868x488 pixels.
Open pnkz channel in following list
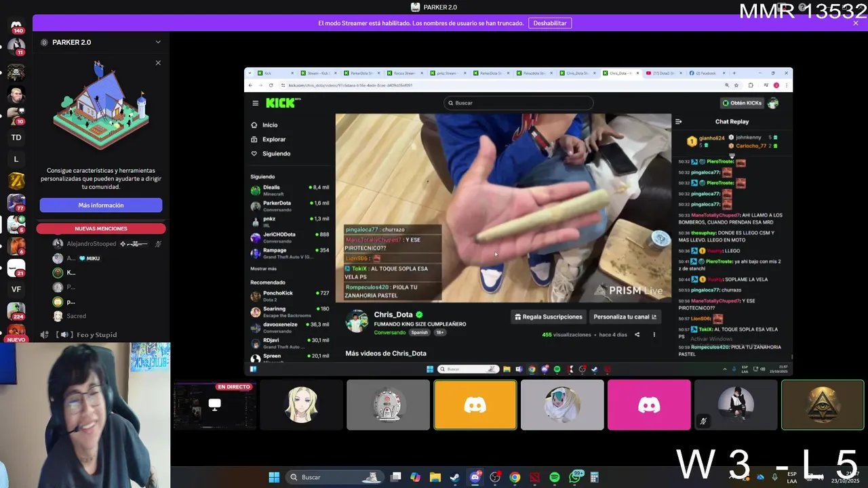(290, 221)
